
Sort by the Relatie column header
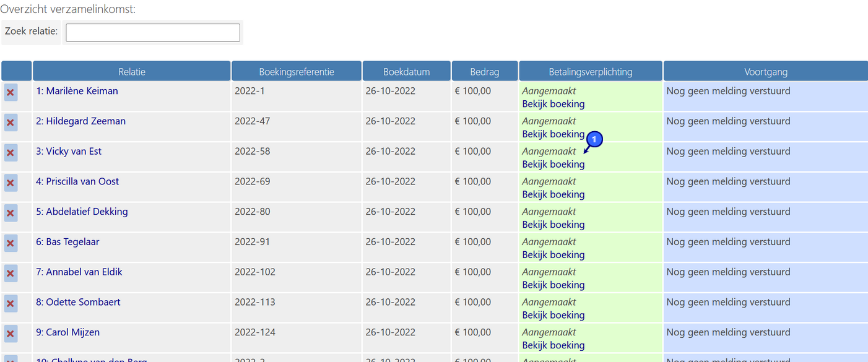pyautogui.click(x=131, y=72)
